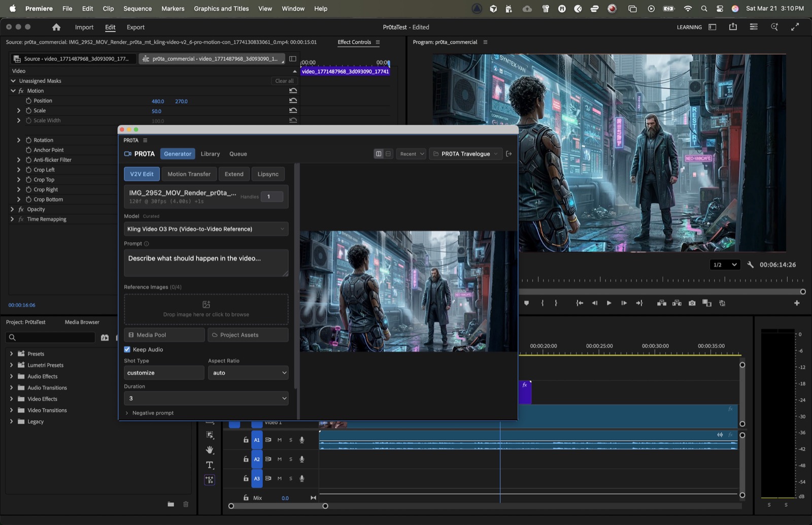Screen dimensions: 812x525
Task: Click in the Prompt text field
Action: tap(206, 262)
